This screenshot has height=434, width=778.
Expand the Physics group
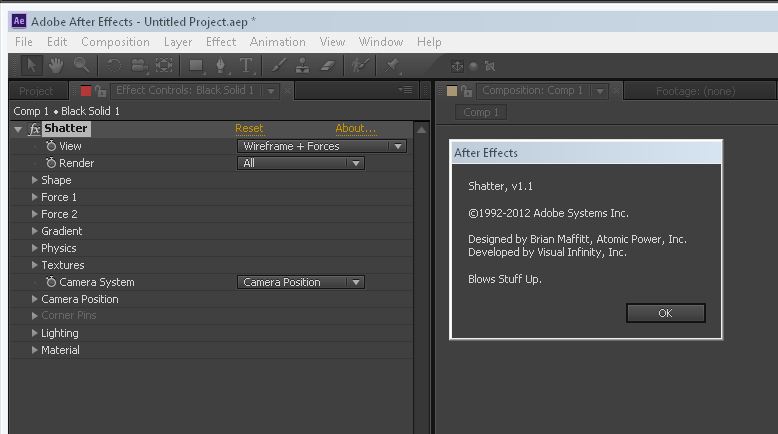34,248
